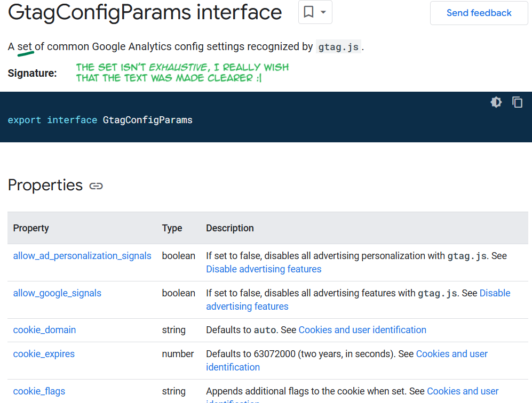
Task: Open Cookies and user identification in cookie_domain row
Action: [362, 330]
